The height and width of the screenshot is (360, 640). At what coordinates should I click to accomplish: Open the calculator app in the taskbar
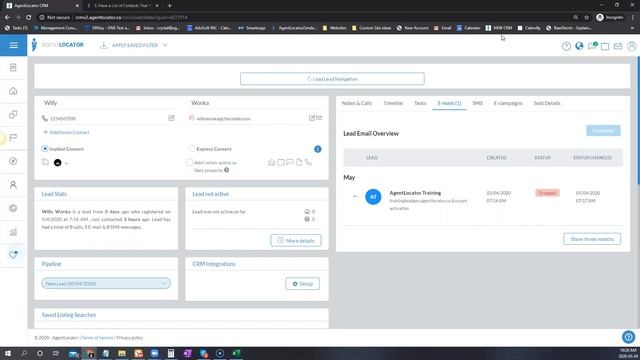[171, 353]
